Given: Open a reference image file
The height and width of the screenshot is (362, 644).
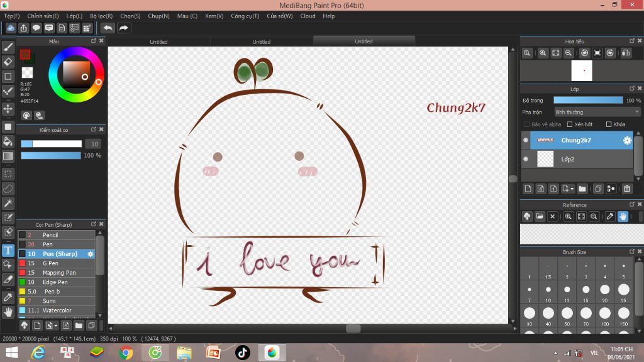Looking at the screenshot, I should pyautogui.click(x=540, y=216).
